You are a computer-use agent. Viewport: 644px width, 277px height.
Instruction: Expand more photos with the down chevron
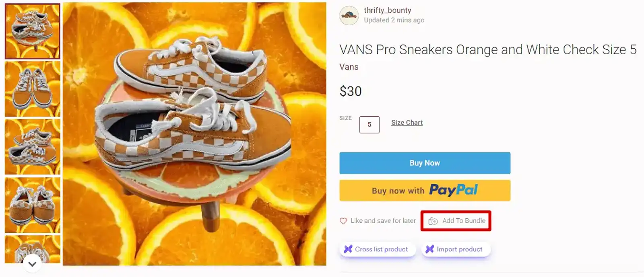coord(31,264)
